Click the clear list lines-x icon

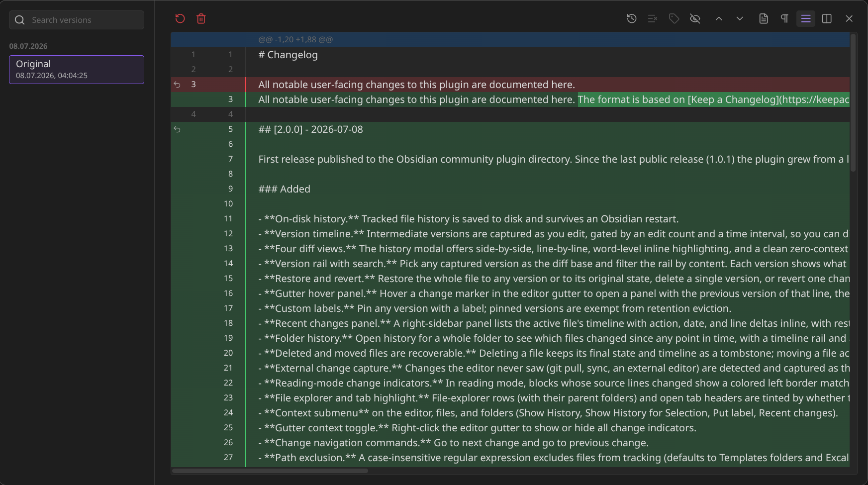click(x=653, y=18)
